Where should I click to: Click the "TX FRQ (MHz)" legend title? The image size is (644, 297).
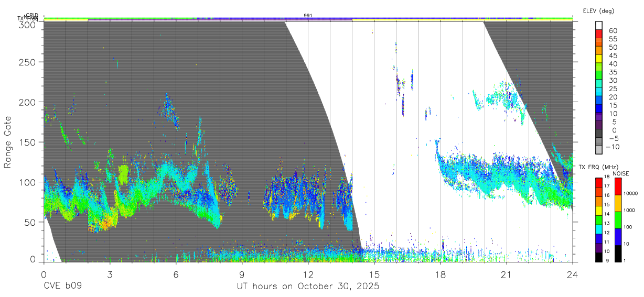point(598,167)
